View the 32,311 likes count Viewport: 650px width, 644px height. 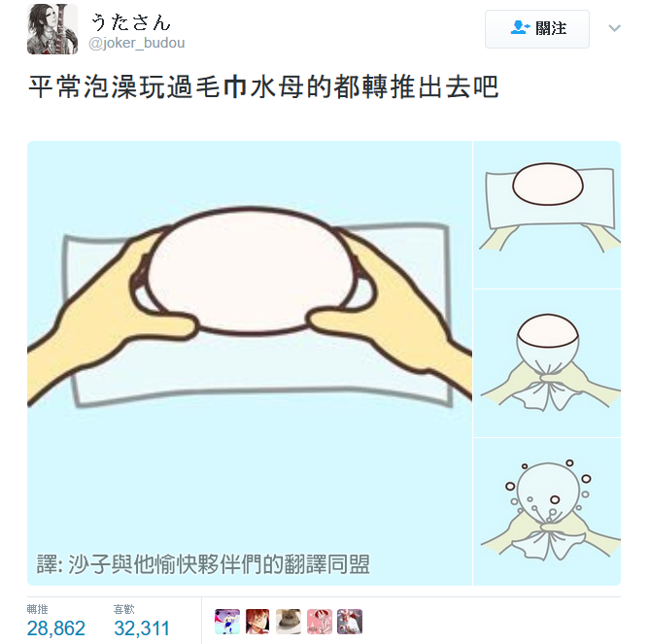(142, 628)
